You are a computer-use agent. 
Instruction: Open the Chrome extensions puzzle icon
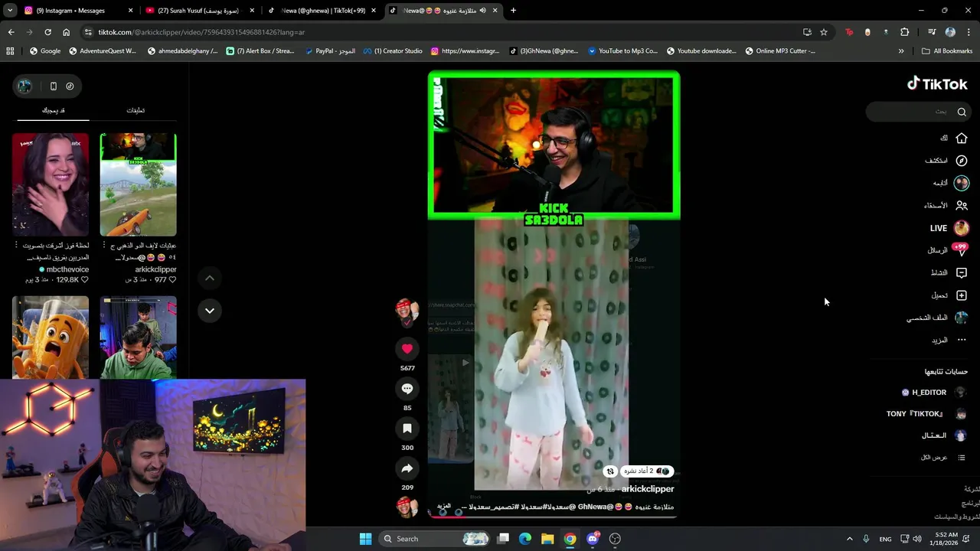pyautogui.click(x=905, y=32)
